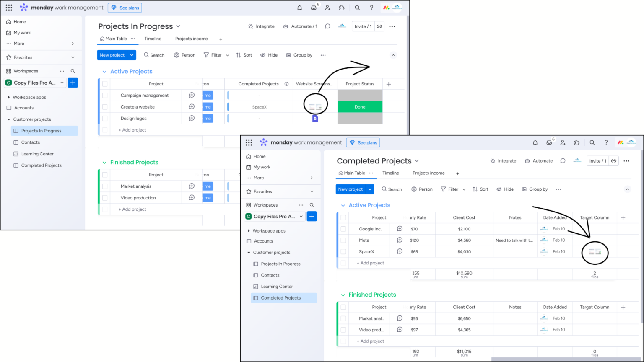Check the Campaign management row checkbox
Screen dimensions: 644x362
pos(105,95)
